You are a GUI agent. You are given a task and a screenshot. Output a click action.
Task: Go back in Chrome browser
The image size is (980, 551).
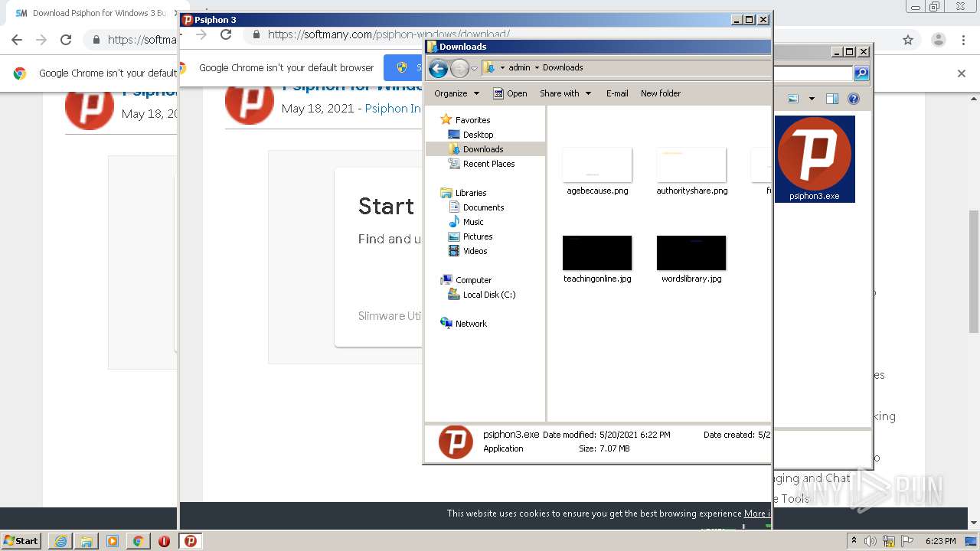pyautogui.click(x=17, y=40)
